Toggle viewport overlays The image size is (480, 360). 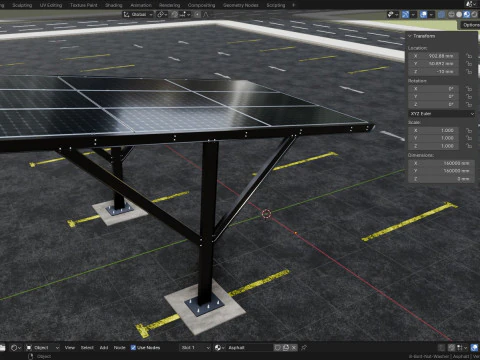point(423,14)
